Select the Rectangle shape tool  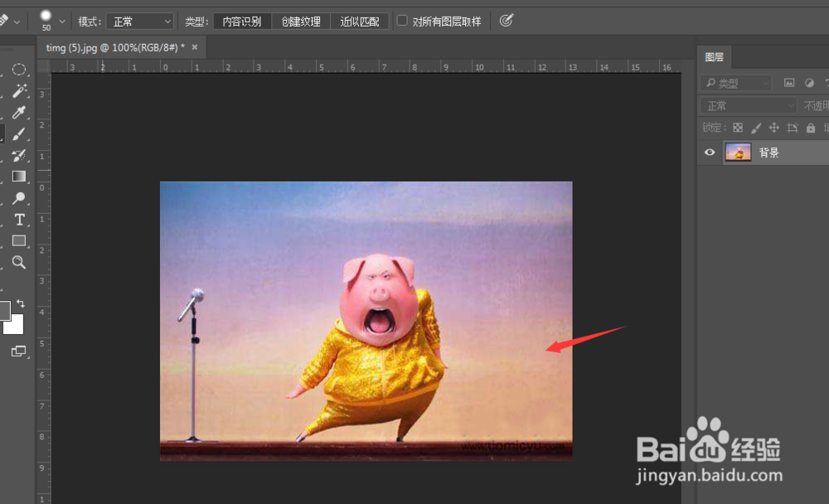[19, 240]
